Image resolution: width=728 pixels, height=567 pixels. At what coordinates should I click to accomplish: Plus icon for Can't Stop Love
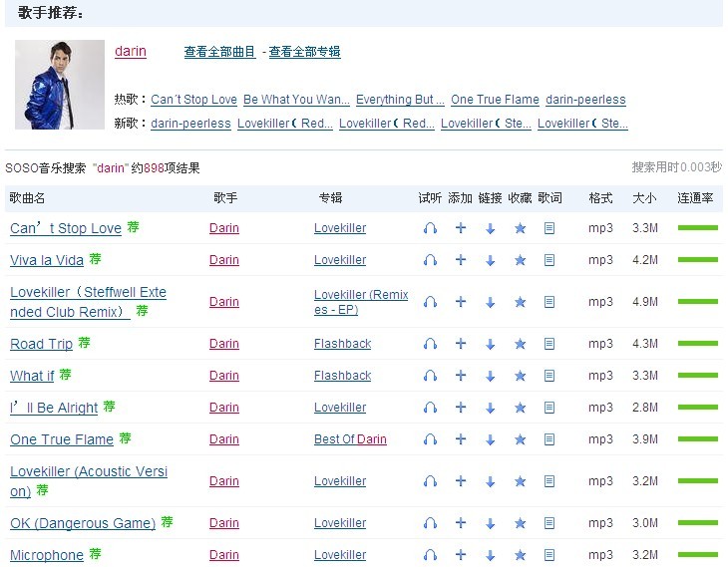[x=461, y=228]
